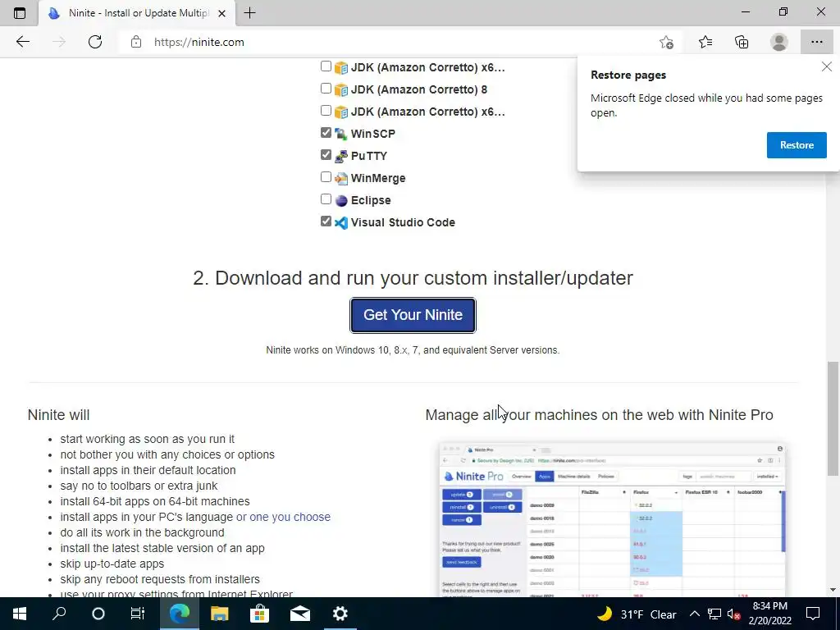Open Settings from the taskbar

pyautogui.click(x=340, y=614)
